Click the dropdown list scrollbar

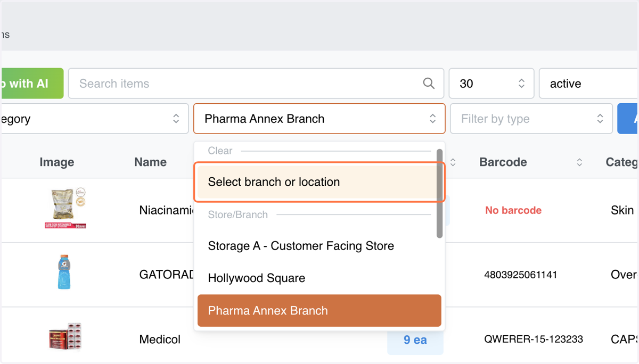point(439,193)
